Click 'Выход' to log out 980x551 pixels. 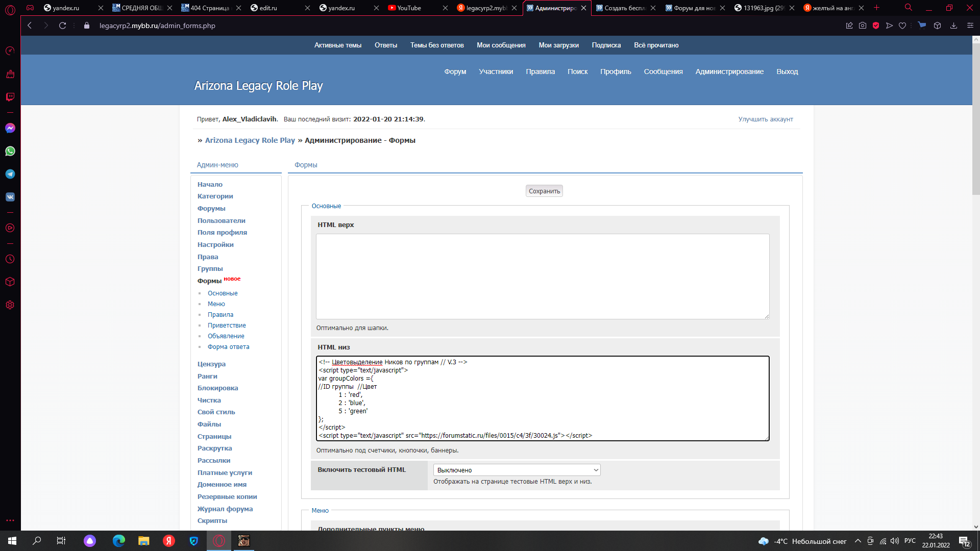[x=787, y=71]
